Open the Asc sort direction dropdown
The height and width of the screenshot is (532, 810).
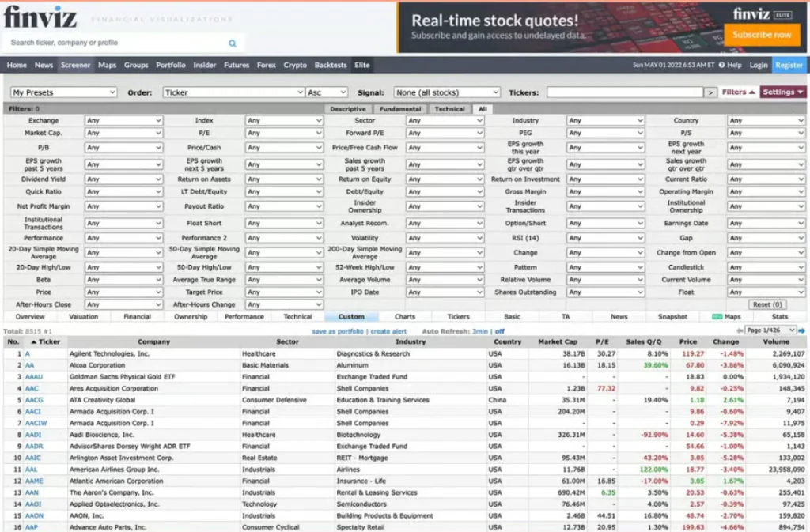[327, 92]
